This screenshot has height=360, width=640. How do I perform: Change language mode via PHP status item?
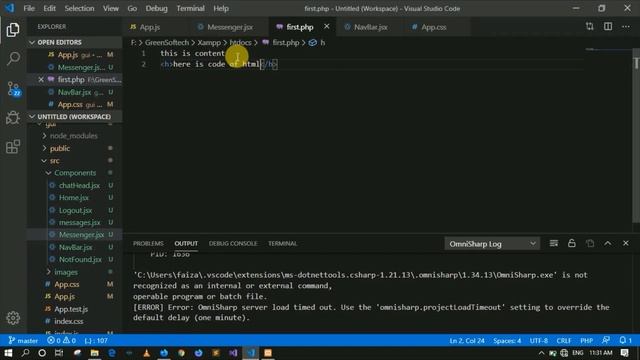click(587, 340)
